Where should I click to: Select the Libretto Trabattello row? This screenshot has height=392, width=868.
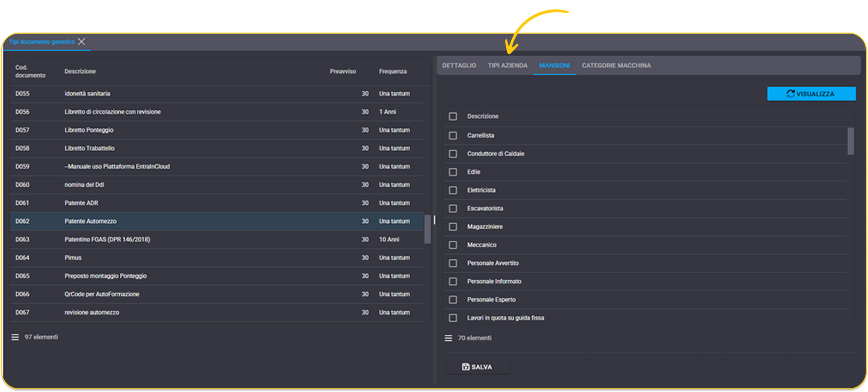click(x=217, y=148)
